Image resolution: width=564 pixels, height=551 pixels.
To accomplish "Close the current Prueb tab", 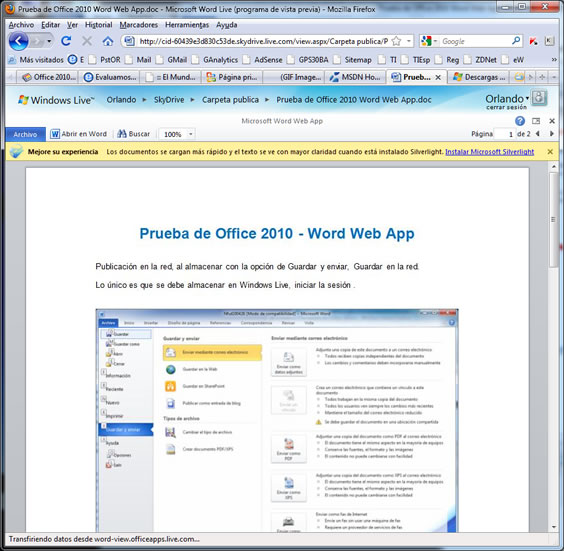I will click(438, 77).
